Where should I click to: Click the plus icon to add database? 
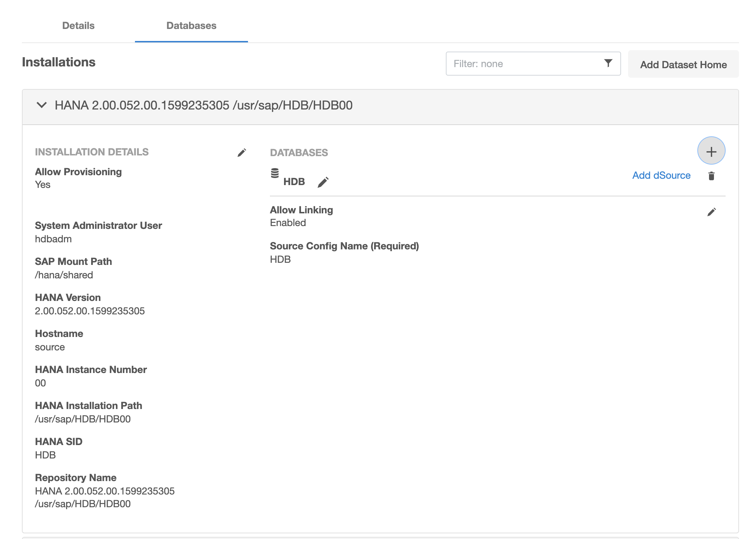[711, 151]
